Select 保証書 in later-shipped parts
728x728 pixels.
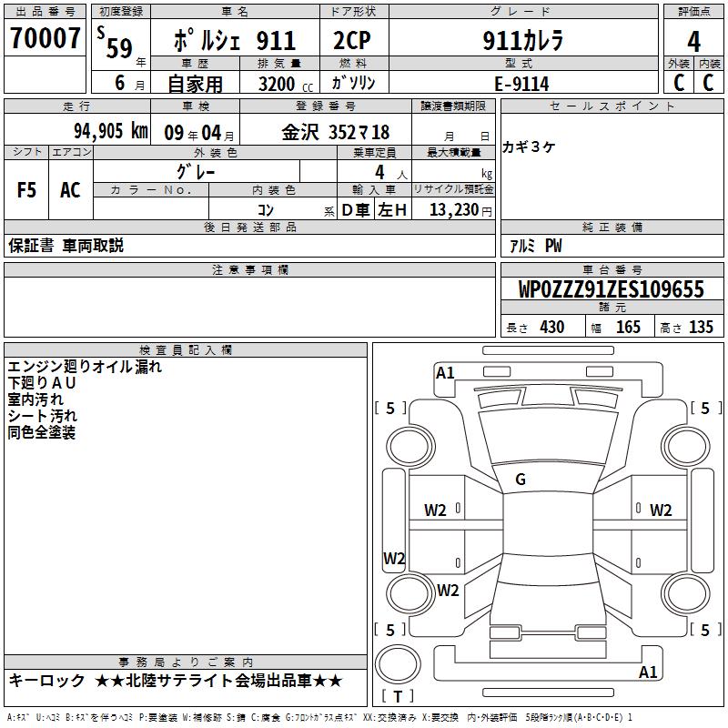tap(31, 245)
